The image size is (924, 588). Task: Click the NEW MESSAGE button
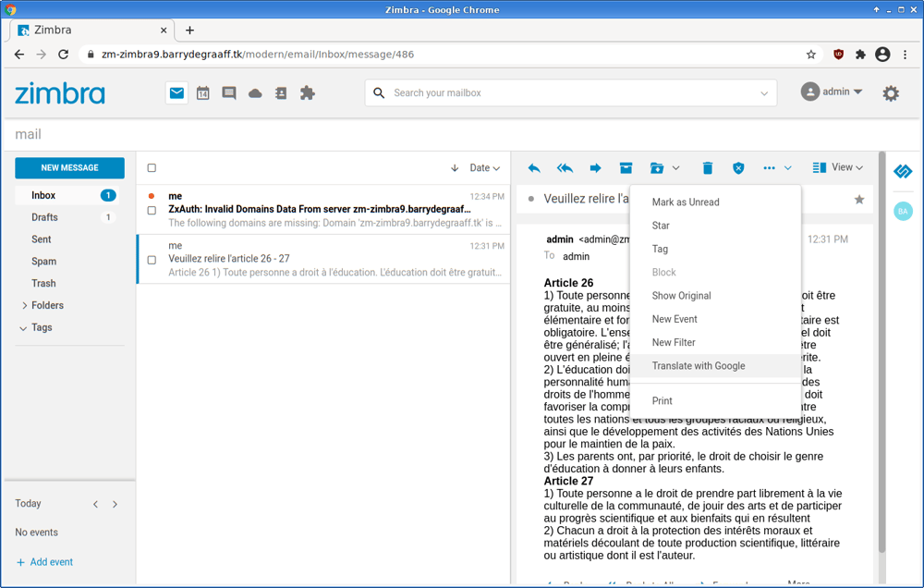(x=69, y=167)
